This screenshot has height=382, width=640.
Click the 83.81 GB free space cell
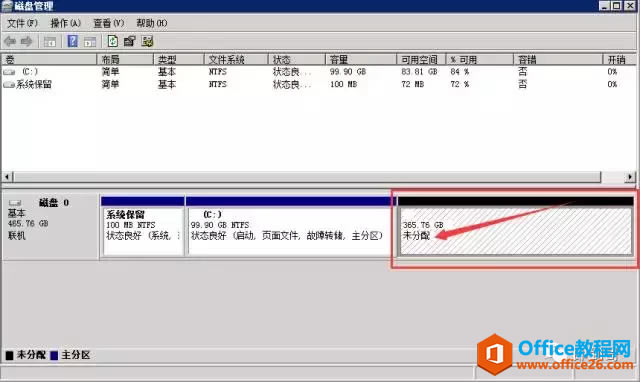[419, 72]
